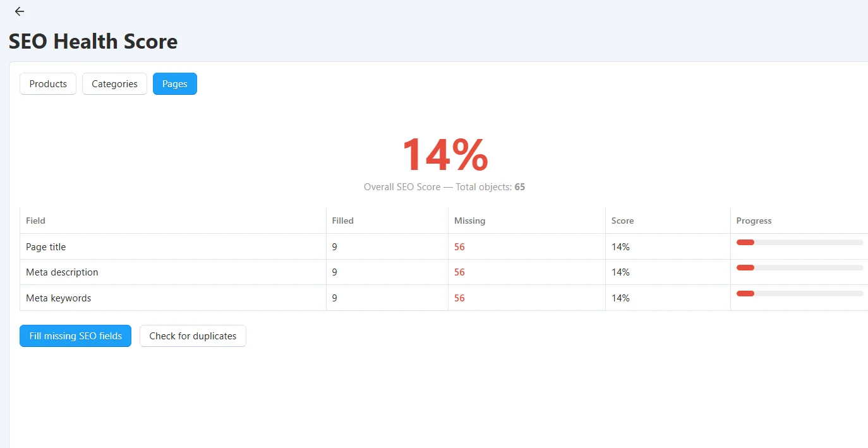Viewport: 868px width, 448px height.
Task: Click 14% score in Page title row
Action: pyautogui.click(x=620, y=247)
